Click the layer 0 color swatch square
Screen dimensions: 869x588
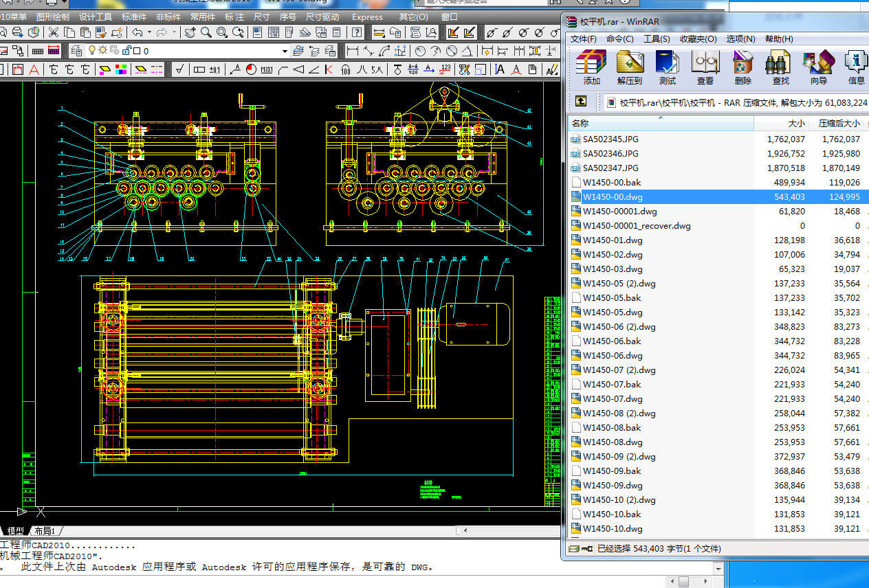point(137,51)
